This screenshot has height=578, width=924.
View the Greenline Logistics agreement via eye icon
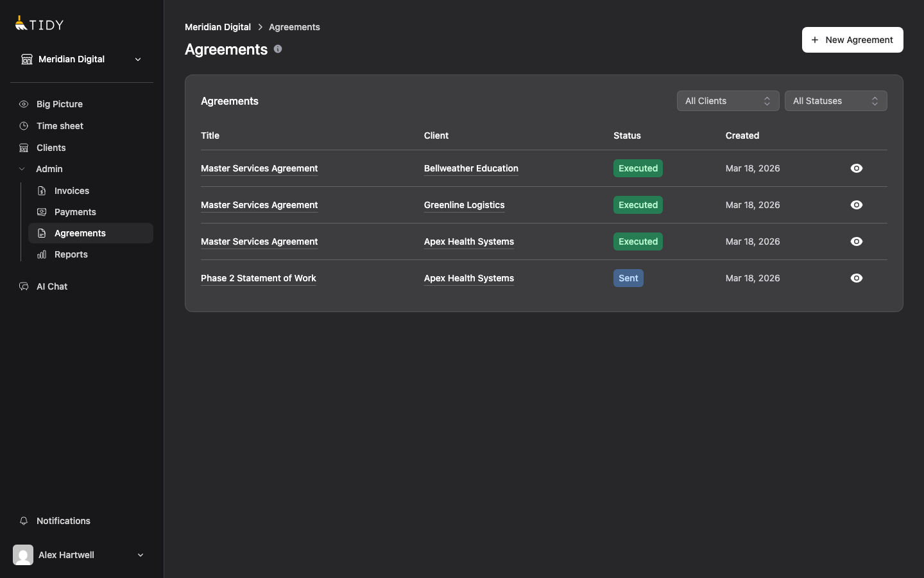(x=856, y=205)
